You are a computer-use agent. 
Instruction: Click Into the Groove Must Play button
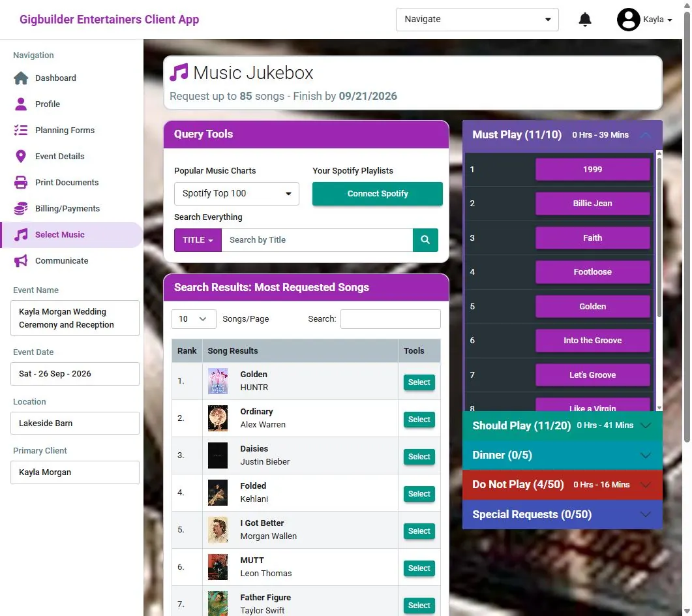pos(592,340)
